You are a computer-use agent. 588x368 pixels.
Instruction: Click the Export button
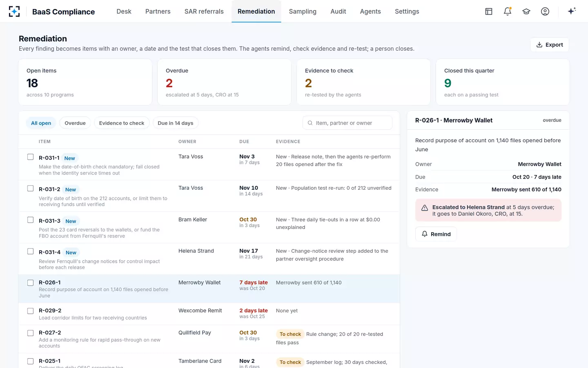[550, 45]
